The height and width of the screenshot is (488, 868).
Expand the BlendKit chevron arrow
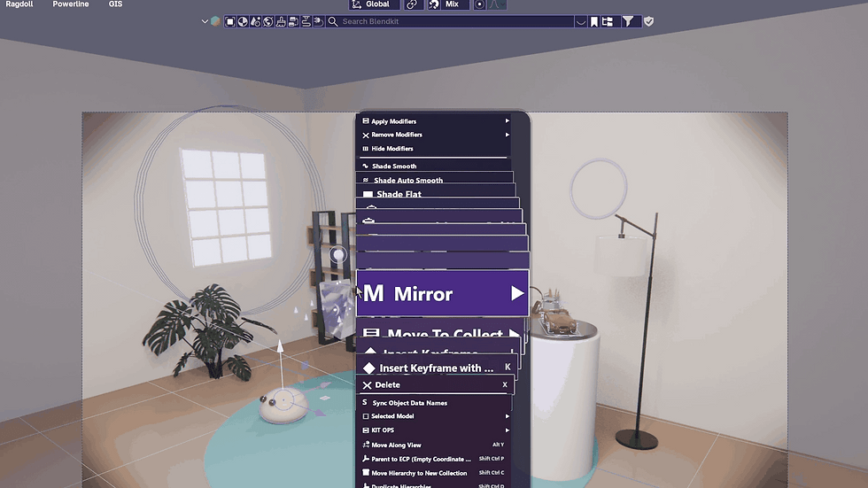tap(205, 21)
